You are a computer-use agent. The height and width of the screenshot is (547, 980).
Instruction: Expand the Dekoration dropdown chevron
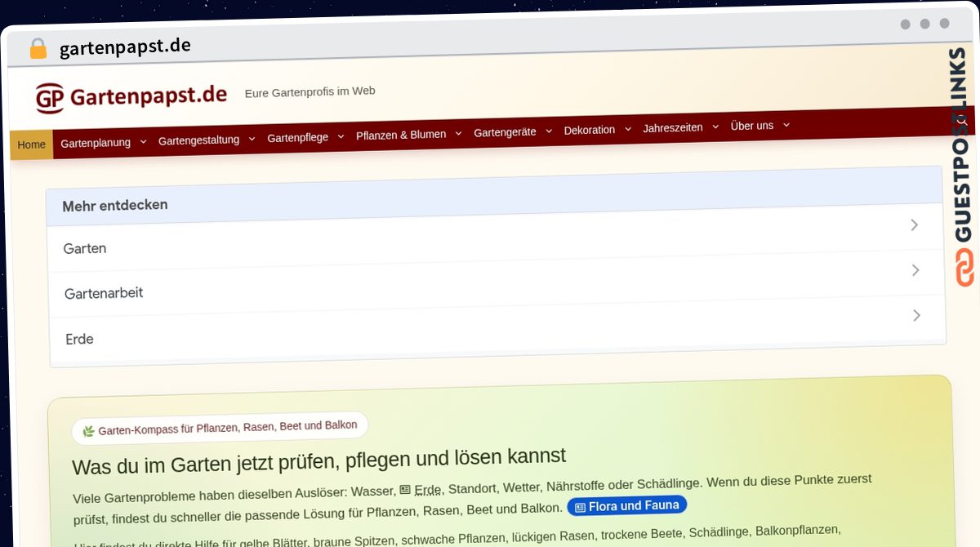[627, 128]
